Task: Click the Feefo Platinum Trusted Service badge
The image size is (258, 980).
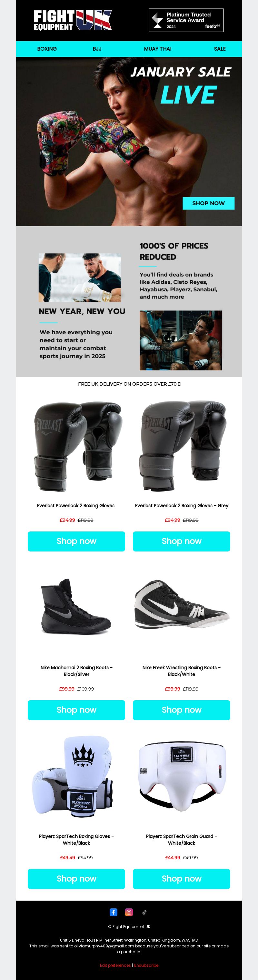Action: pos(186,20)
